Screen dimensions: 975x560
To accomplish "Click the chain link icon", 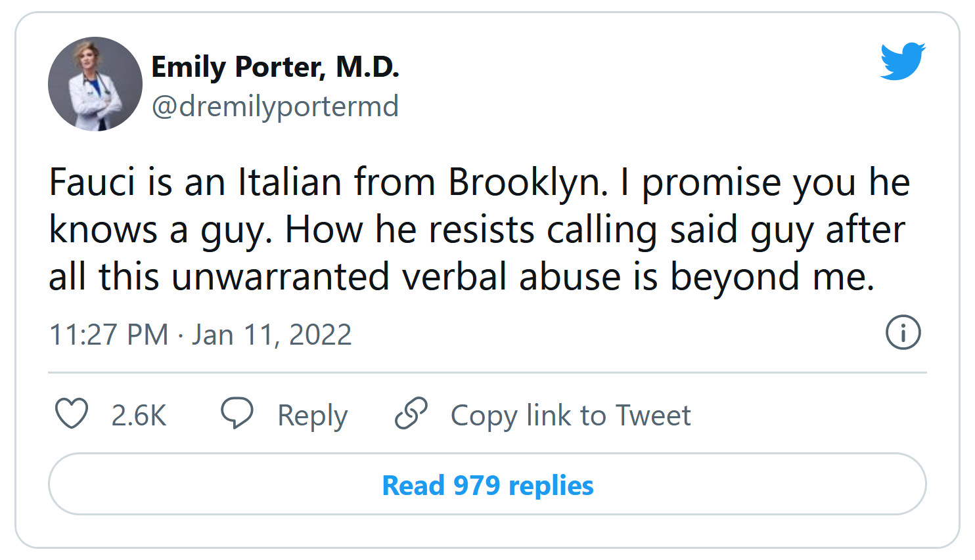I will point(411,414).
